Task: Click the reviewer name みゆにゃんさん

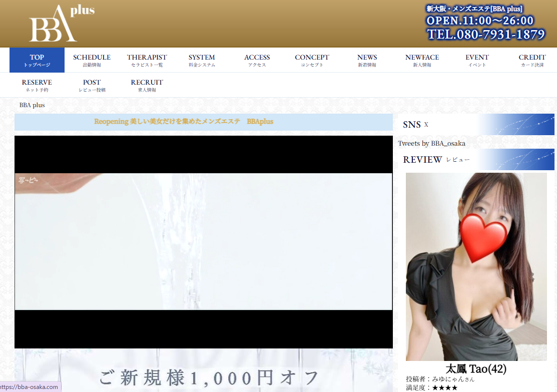Action: (x=453, y=379)
